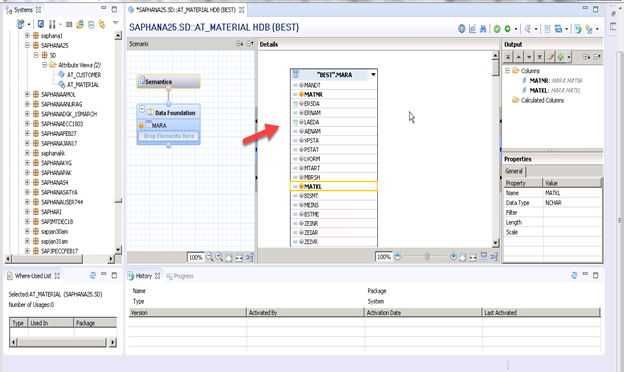Screen dimensions: 624x372
Task: Click the magnifier data preview icon
Action: pyautogui.click(x=527, y=29)
